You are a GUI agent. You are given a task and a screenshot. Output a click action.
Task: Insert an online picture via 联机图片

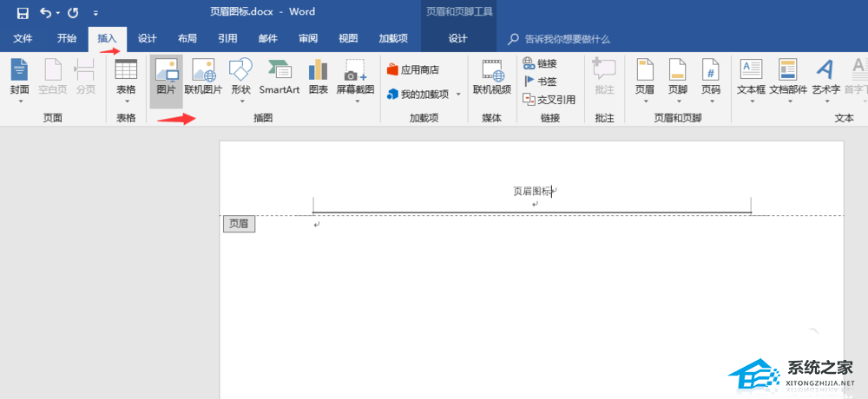pos(203,76)
